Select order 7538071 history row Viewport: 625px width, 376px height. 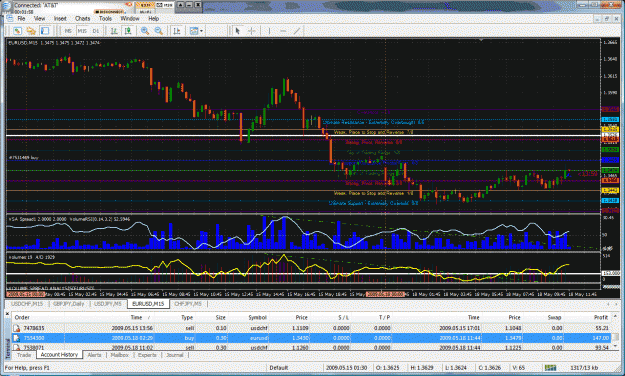pos(311,347)
